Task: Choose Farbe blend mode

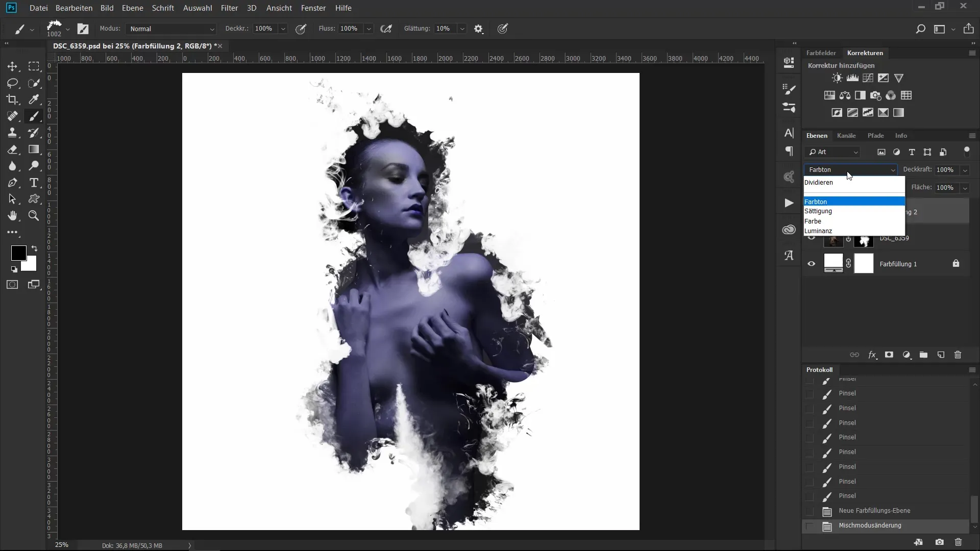Action: coord(854,221)
